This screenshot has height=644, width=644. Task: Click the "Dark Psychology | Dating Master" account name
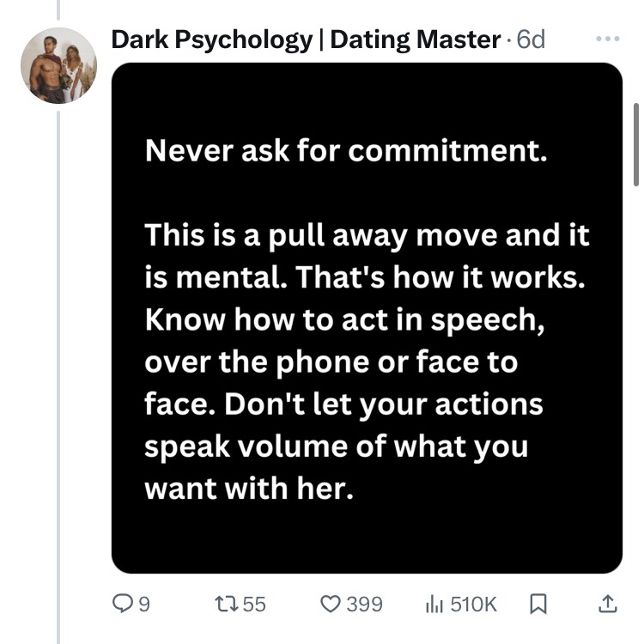(x=306, y=39)
